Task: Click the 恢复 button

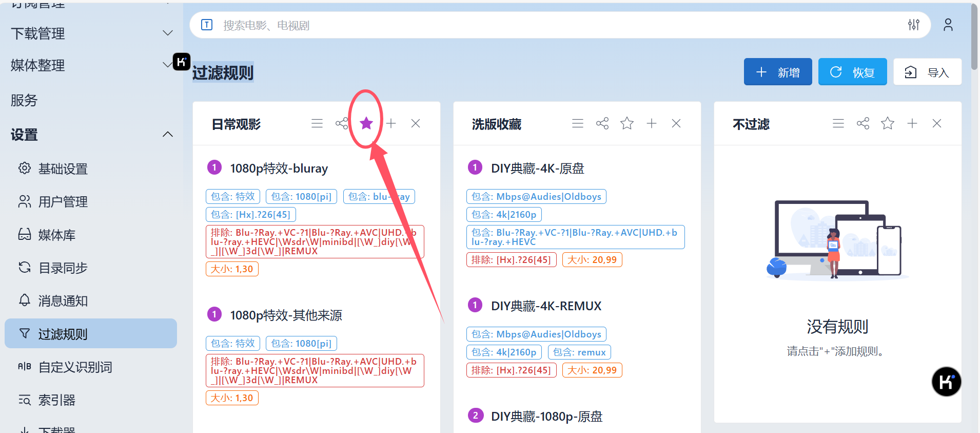Action: click(852, 72)
